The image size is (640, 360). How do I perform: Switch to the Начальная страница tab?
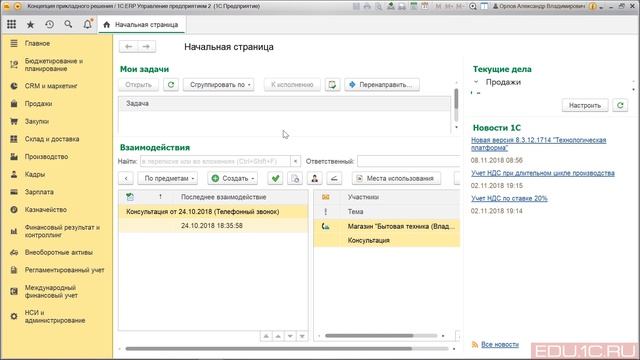coord(141,24)
